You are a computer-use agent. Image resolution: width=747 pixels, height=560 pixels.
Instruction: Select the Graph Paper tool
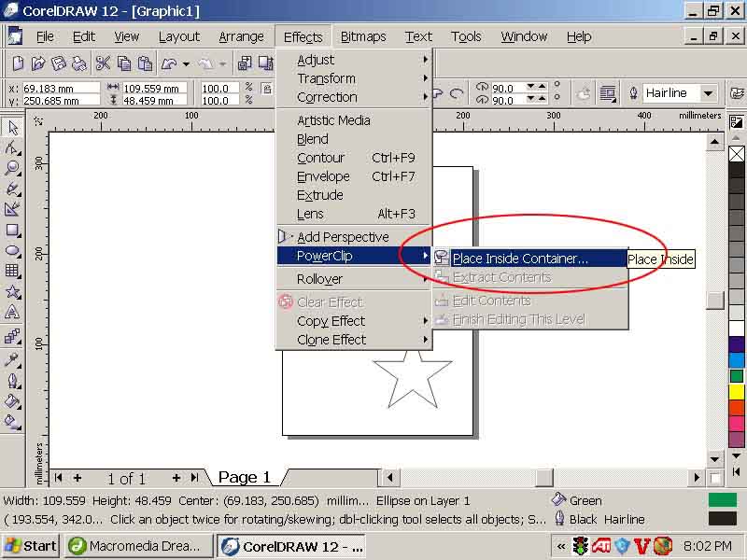point(12,272)
